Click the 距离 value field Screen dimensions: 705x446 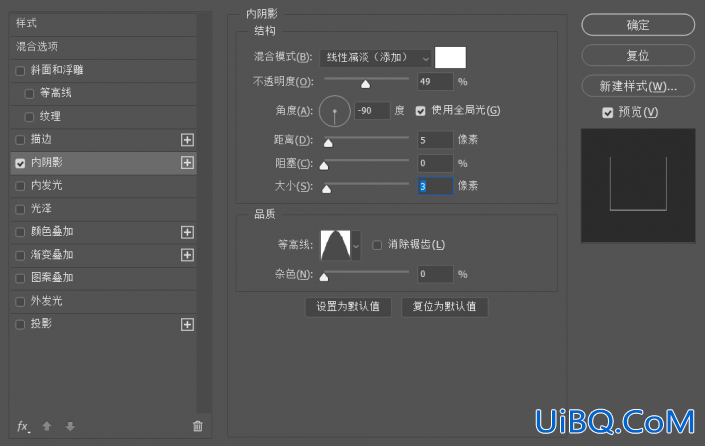click(435, 140)
